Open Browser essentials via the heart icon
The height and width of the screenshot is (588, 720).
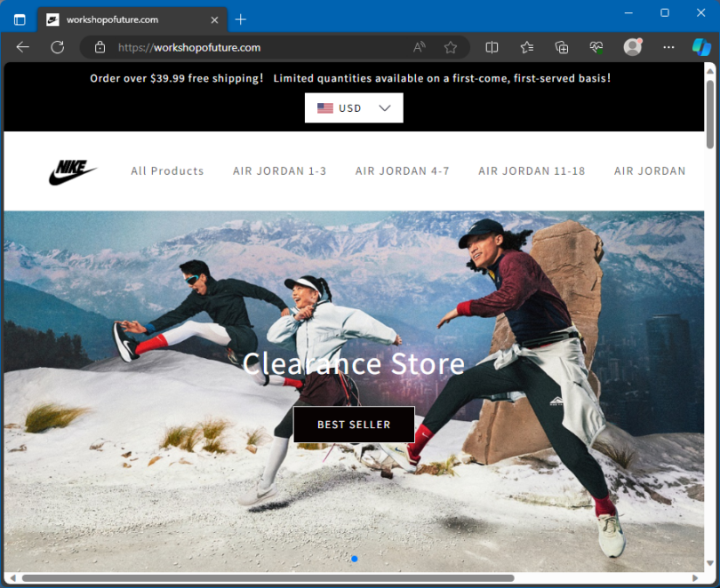596,47
